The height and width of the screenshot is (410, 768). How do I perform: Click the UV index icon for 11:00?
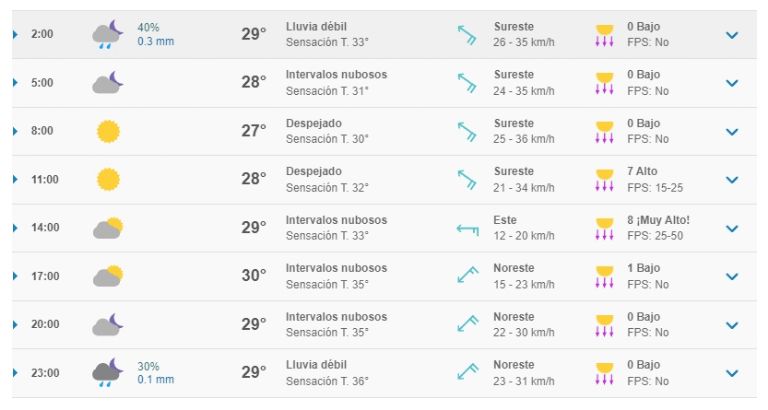coord(604,180)
